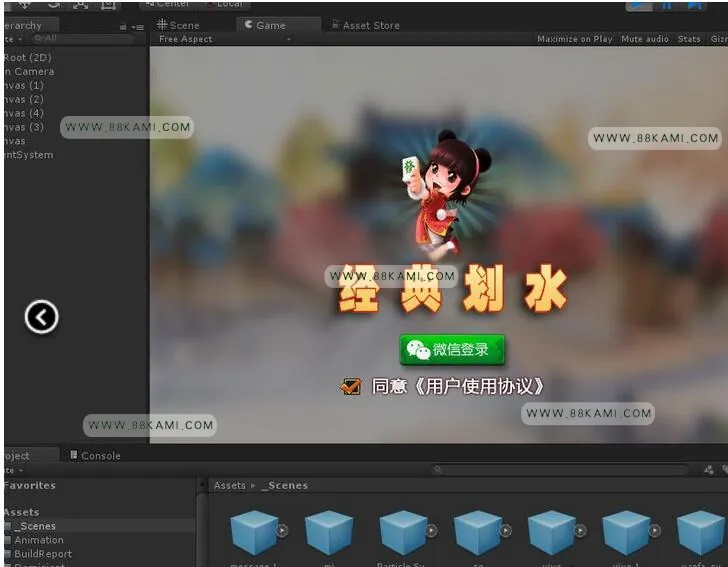
Task: Click the expand arrow on the first prefab
Action: pyautogui.click(x=282, y=530)
